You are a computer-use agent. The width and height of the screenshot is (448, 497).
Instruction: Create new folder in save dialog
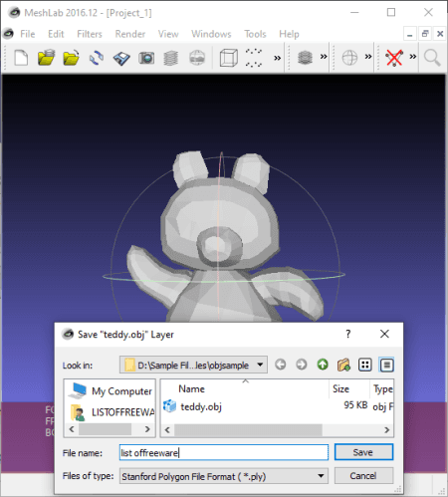click(343, 365)
